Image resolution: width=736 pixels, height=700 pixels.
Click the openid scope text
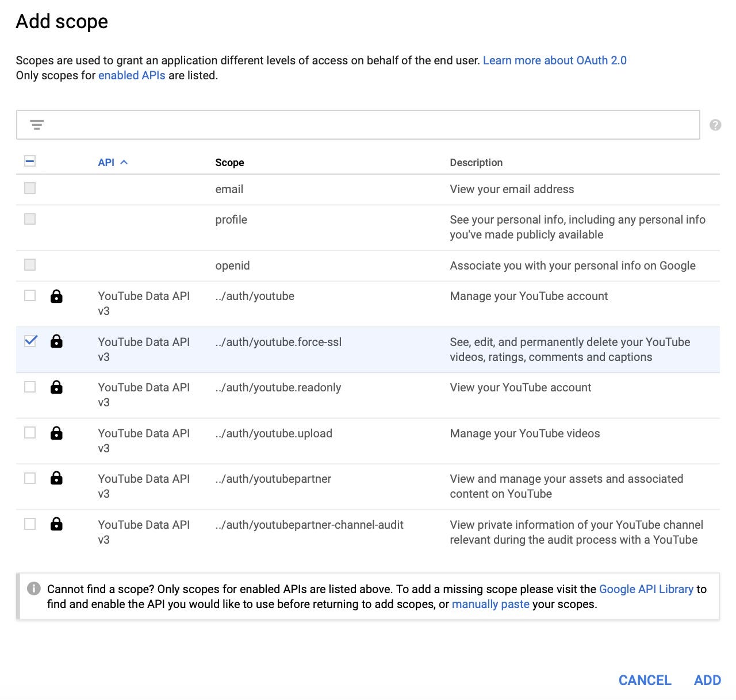pyautogui.click(x=232, y=266)
